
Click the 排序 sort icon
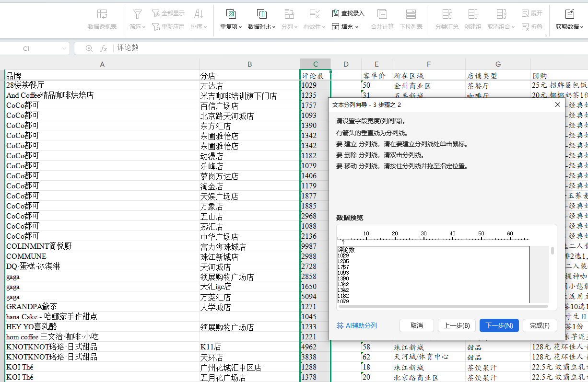click(199, 14)
